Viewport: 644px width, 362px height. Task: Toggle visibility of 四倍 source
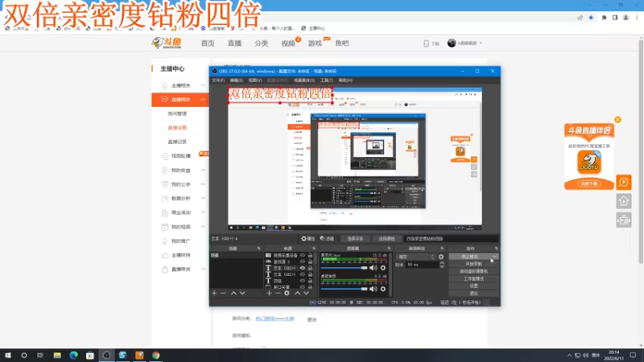click(303, 281)
